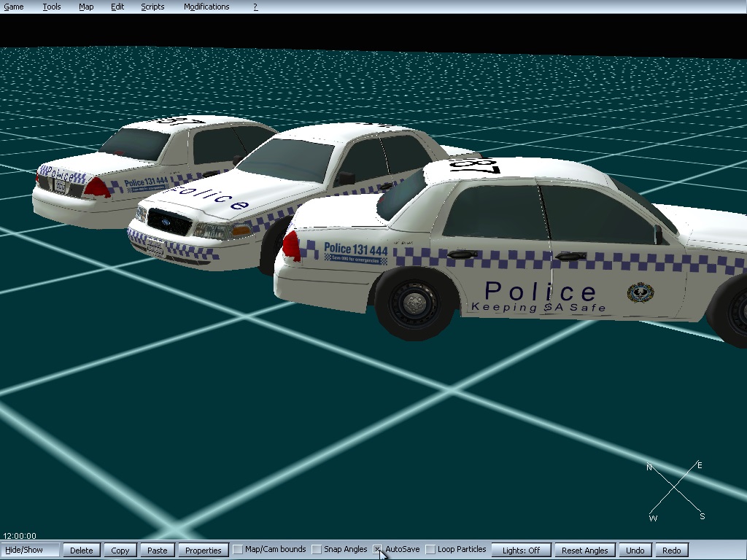Open the Tools menu
The height and width of the screenshot is (560, 747).
(x=52, y=7)
